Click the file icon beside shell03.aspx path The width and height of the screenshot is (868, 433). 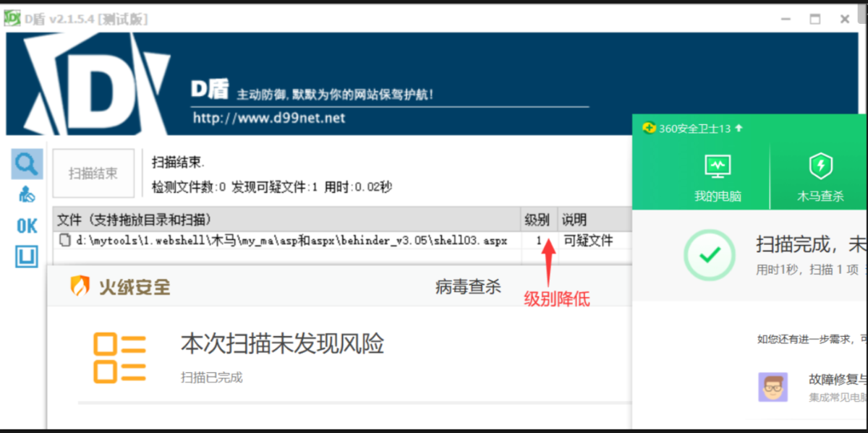65,241
